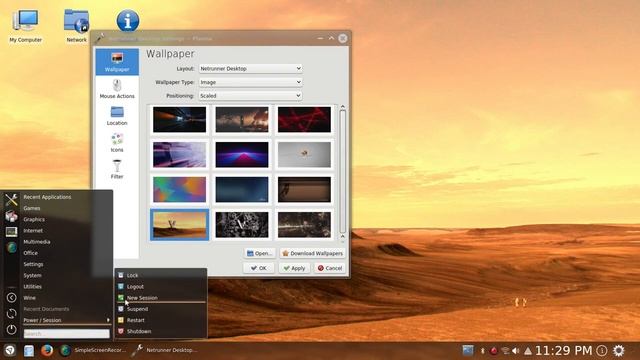Open the Utilities category
Screen dimensions: 640x360
[x=33, y=287]
